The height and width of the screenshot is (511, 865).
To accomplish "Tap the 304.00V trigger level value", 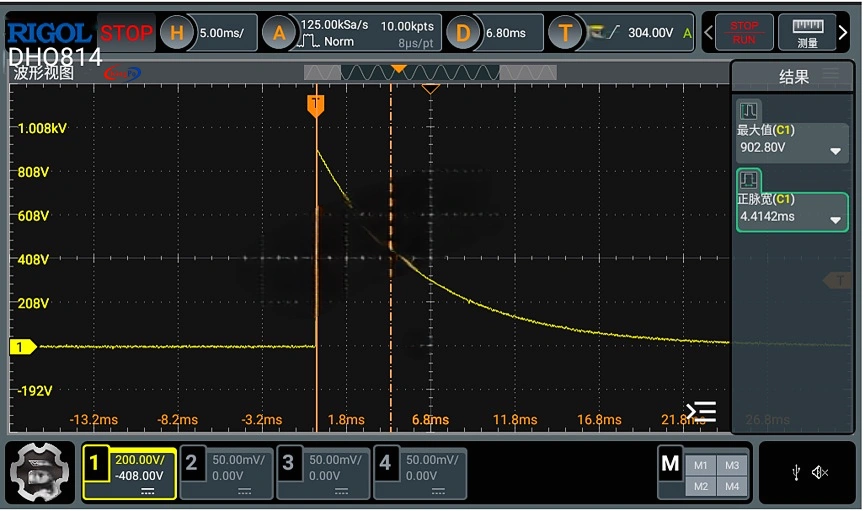I will pyautogui.click(x=650, y=33).
